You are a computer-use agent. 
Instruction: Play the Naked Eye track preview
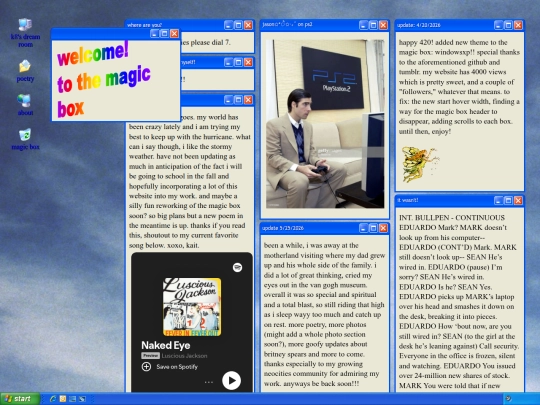(231, 381)
